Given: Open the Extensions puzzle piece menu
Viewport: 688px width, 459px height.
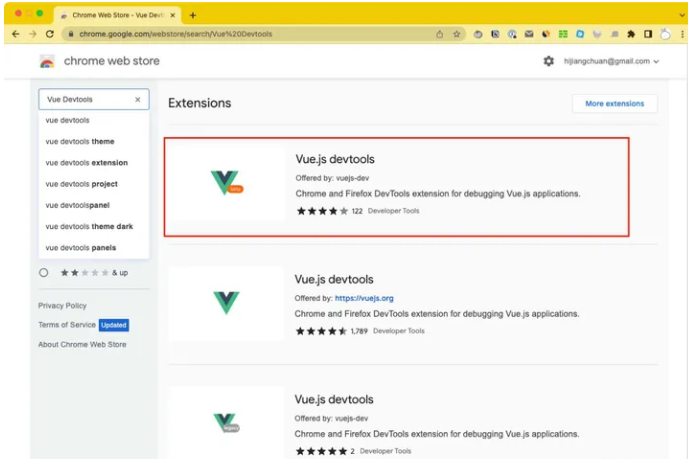Looking at the screenshot, I should tap(631, 34).
